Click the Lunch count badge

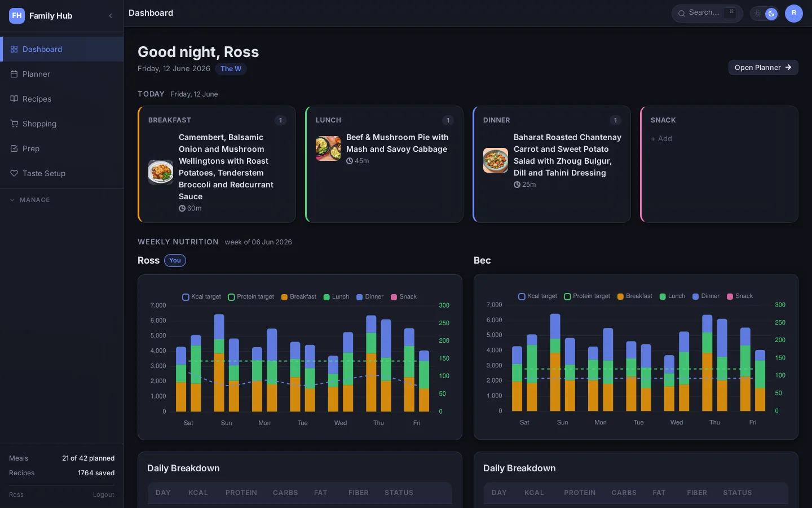pos(448,120)
